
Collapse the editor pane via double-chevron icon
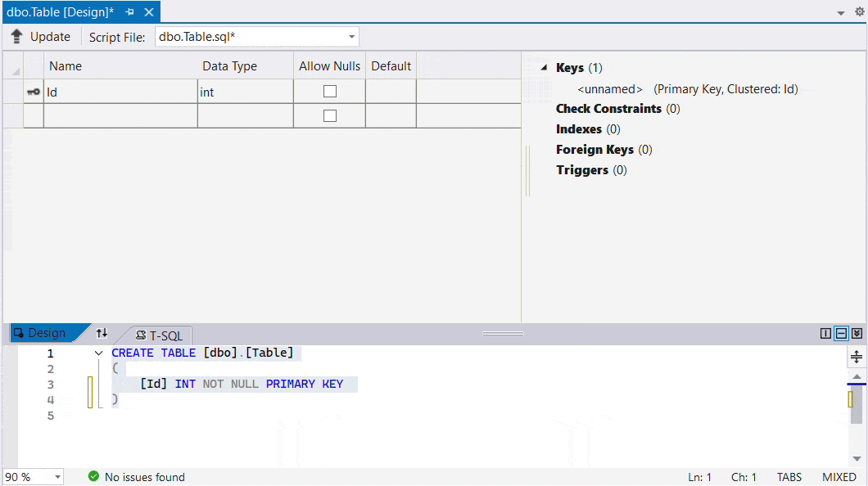pos(855,333)
